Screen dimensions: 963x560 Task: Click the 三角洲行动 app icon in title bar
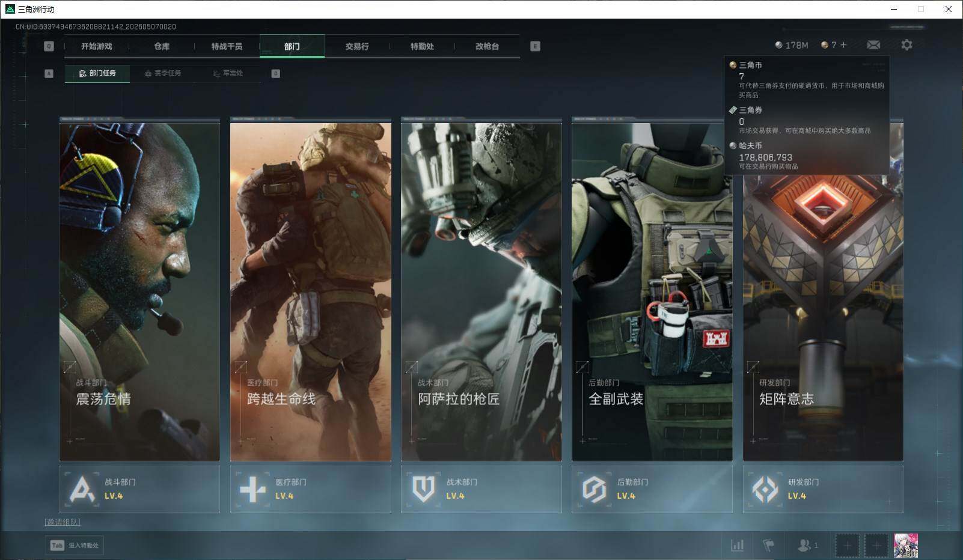coord(10,9)
